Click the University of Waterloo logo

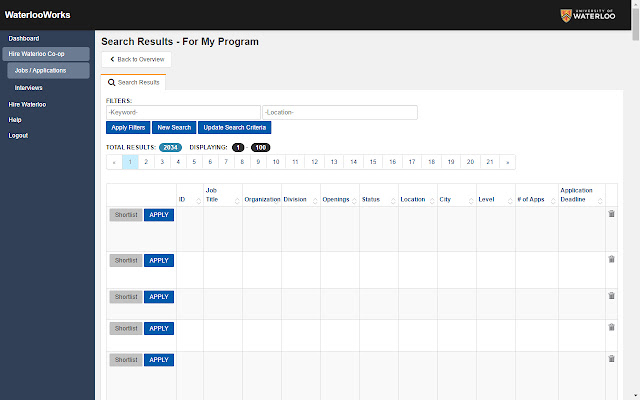(588, 16)
